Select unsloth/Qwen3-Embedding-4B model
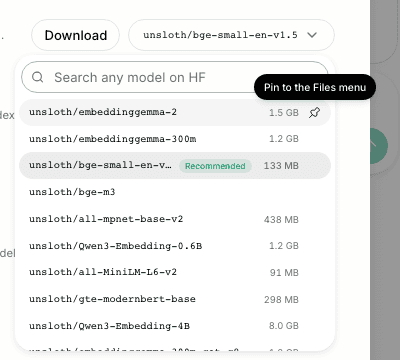 [175, 326]
